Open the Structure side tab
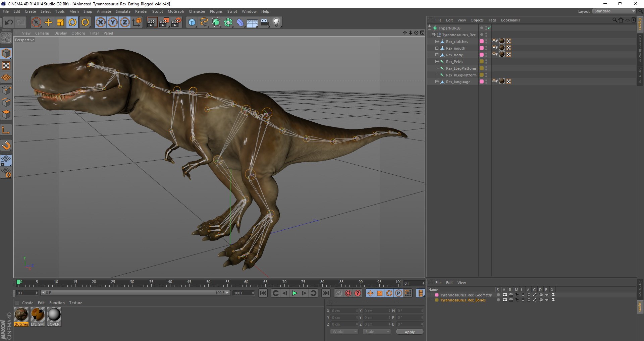 [x=640, y=75]
